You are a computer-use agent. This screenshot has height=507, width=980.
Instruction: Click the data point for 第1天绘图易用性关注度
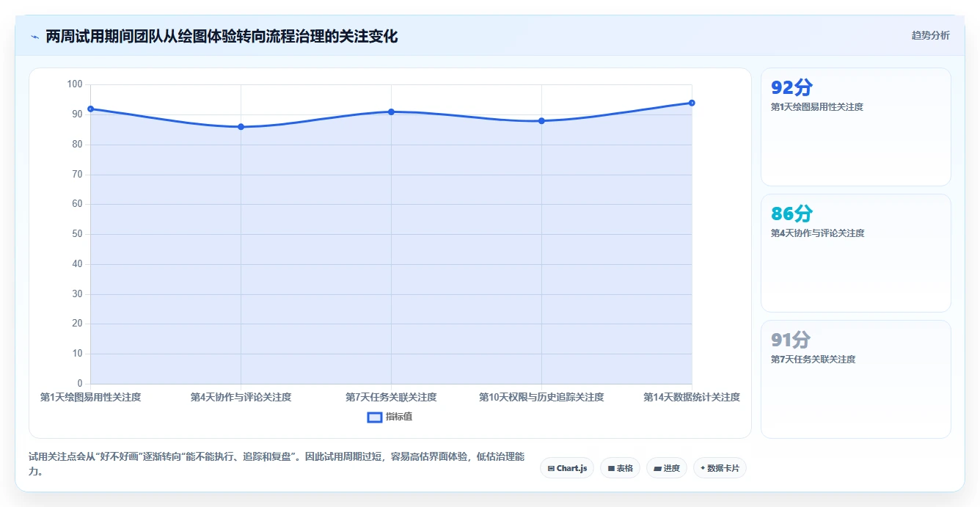click(x=90, y=109)
